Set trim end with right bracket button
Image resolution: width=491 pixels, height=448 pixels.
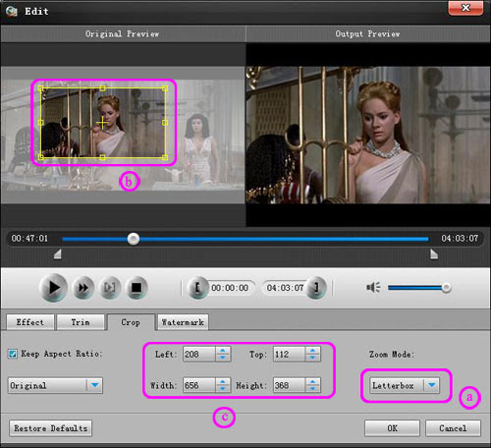316,288
